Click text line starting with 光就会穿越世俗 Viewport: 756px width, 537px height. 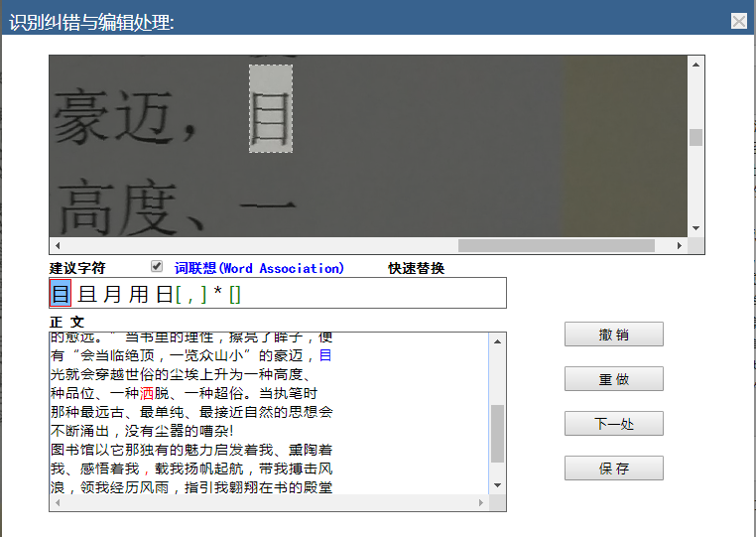(181, 374)
